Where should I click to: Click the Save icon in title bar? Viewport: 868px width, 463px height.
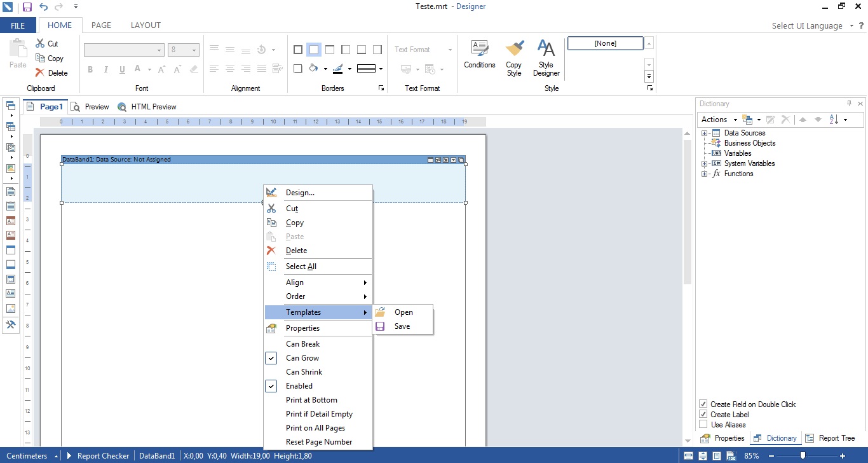pos(27,7)
